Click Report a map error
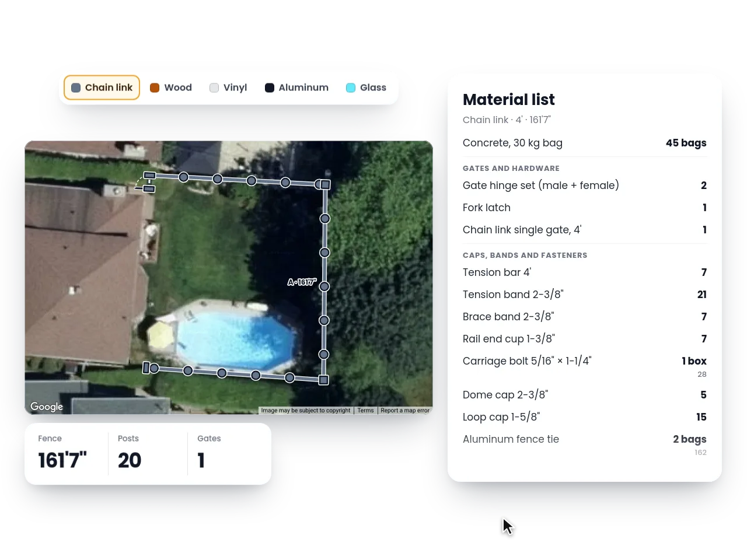Image resolution: width=747 pixels, height=560 pixels. click(x=405, y=411)
